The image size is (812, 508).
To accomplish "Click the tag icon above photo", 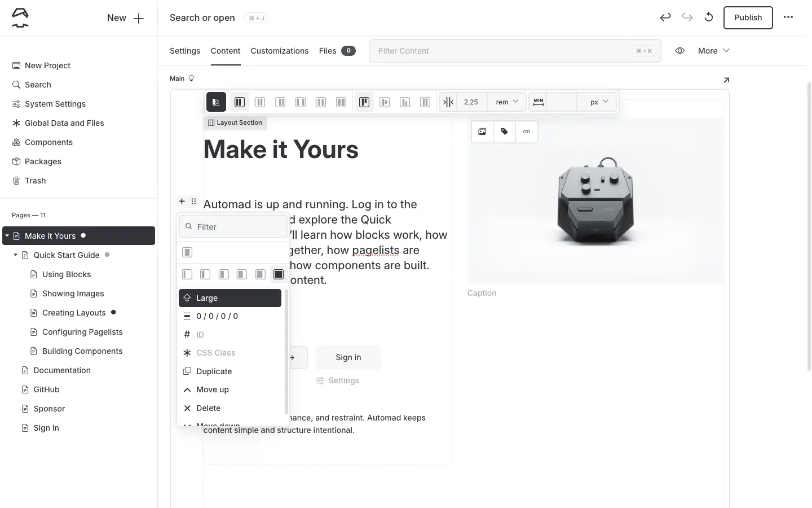I will [x=504, y=132].
